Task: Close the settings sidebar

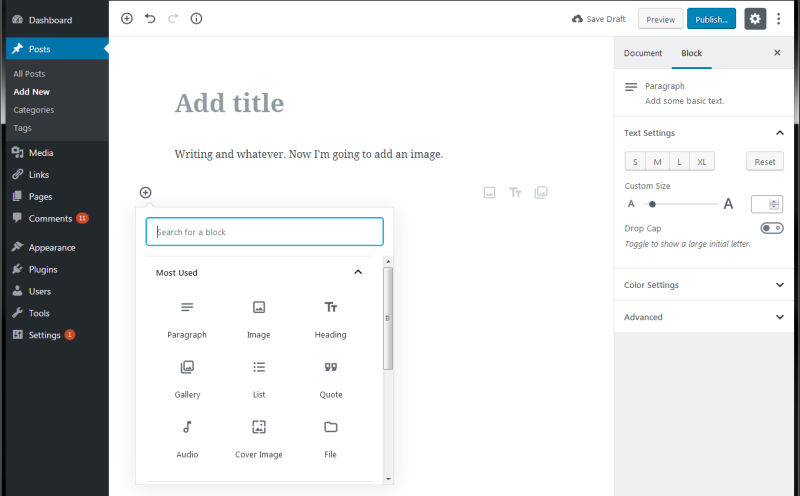Action: 777,53
